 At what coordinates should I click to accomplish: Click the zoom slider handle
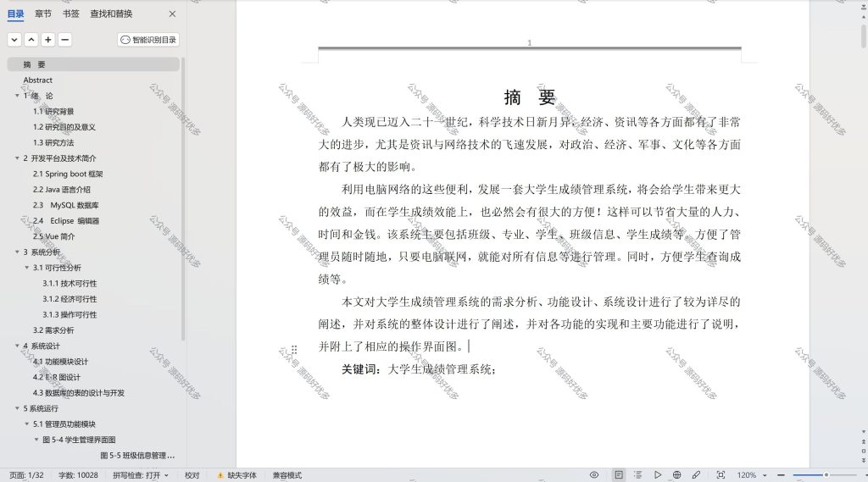click(826, 475)
